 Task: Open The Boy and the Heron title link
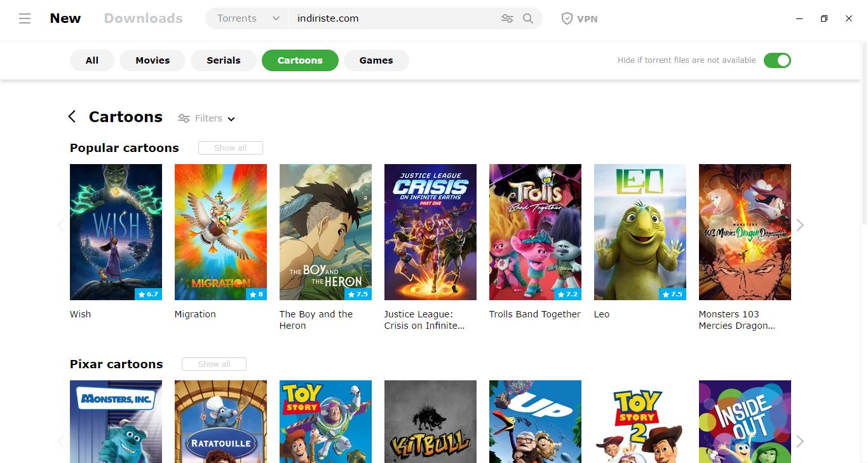[316, 320]
